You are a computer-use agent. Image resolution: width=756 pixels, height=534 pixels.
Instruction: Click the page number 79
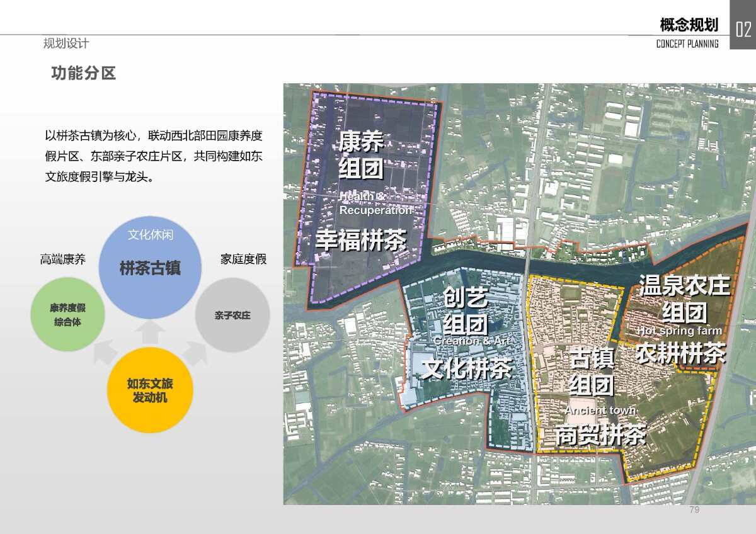(694, 509)
